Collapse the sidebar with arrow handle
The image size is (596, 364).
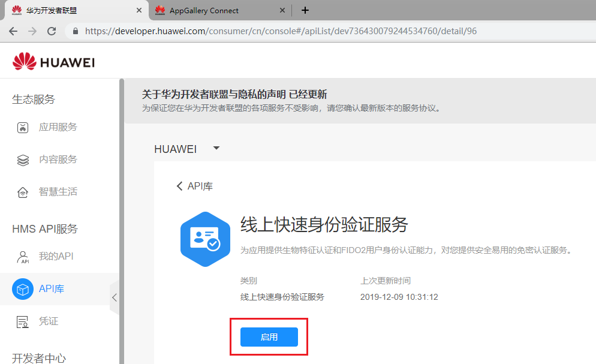pos(114,297)
